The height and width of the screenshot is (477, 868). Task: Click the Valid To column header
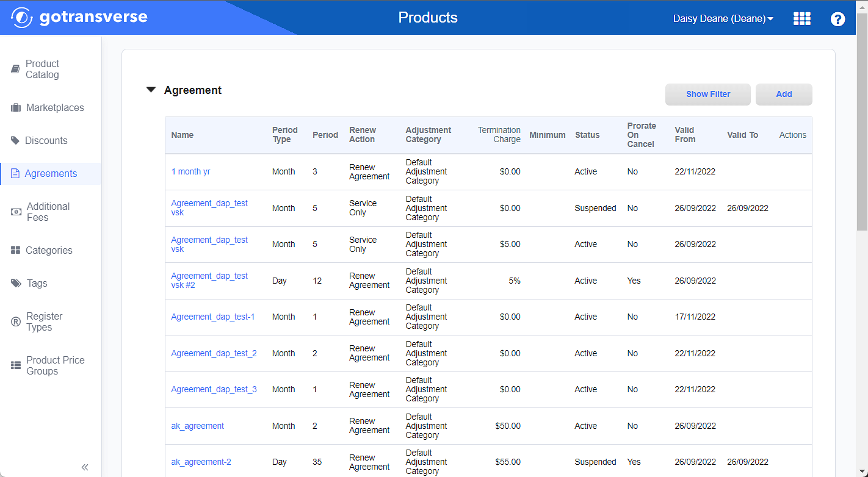(743, 135)
